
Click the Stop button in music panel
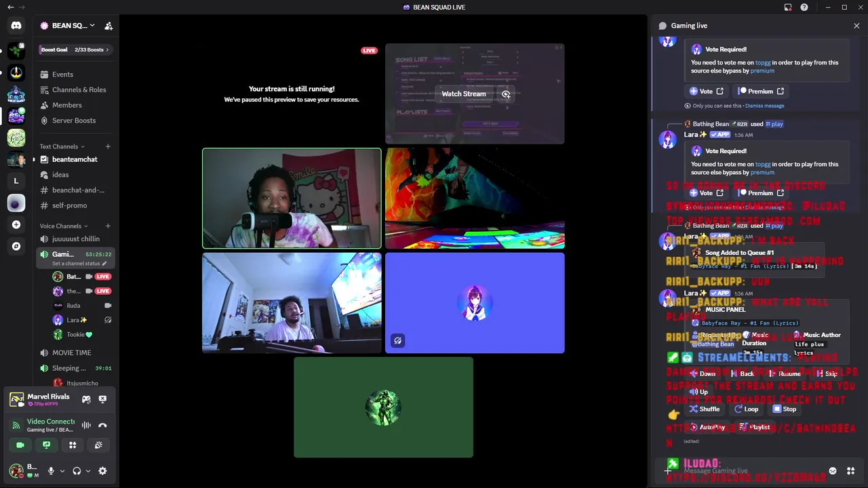click(x=784, y=409)
